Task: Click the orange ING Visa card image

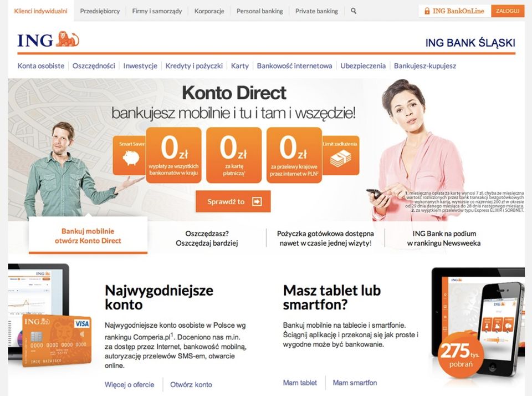Action: point(57,341)
